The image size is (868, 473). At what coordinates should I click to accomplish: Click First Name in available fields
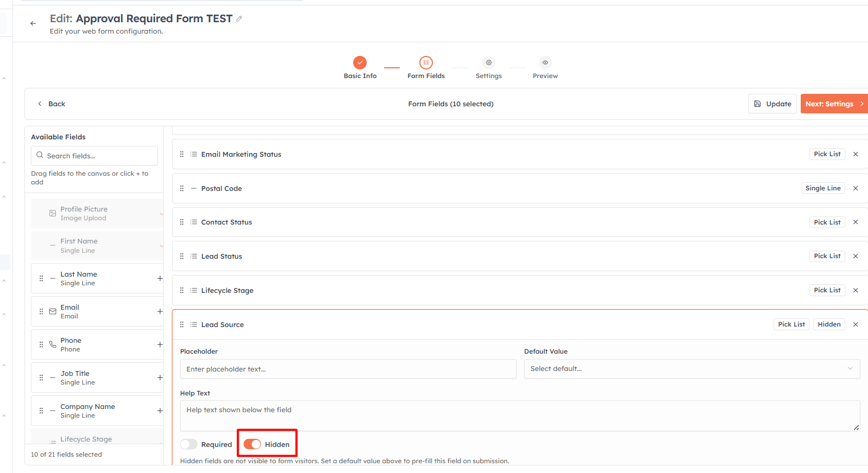[x=97, y=246]
